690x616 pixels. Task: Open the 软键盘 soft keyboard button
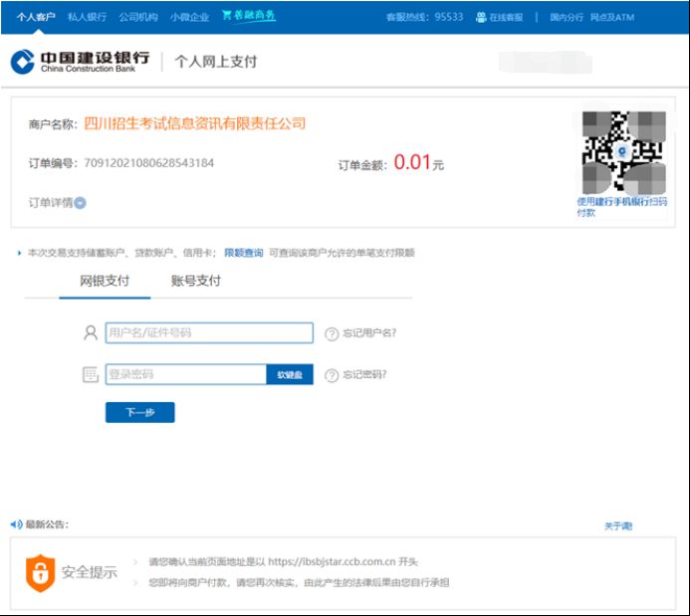point(290,374)
